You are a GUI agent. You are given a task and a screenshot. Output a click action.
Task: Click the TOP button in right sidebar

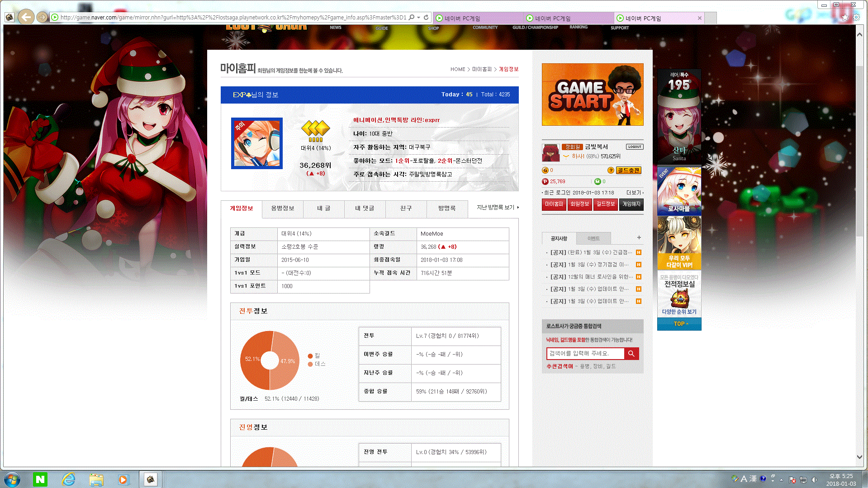[x=679, y=324]
